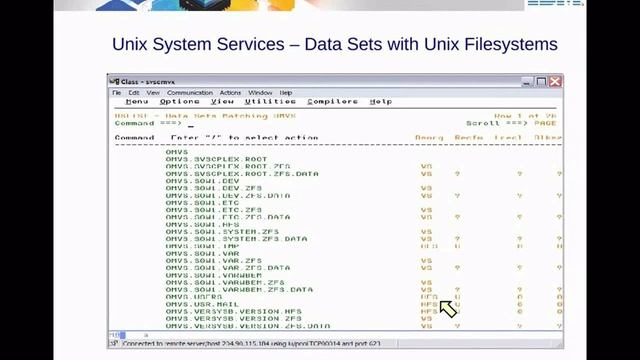Viewport: 640px width, 360px height.
Task: Select OMVS.SYSCPLEX.ROOT row
Action: click(216, 159)
